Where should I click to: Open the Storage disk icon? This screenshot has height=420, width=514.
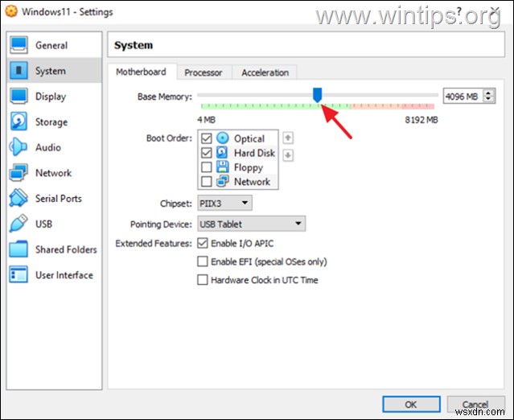click(19, 121)
